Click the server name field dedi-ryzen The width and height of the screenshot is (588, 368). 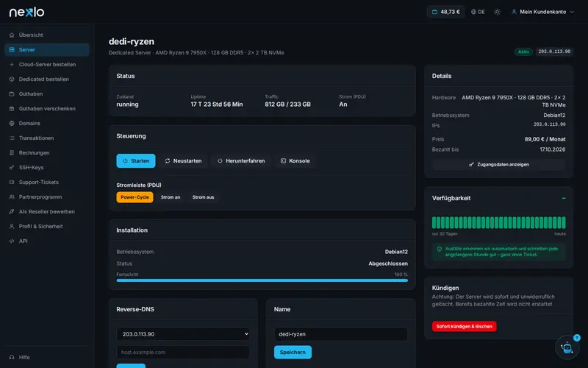pos(341,334)
